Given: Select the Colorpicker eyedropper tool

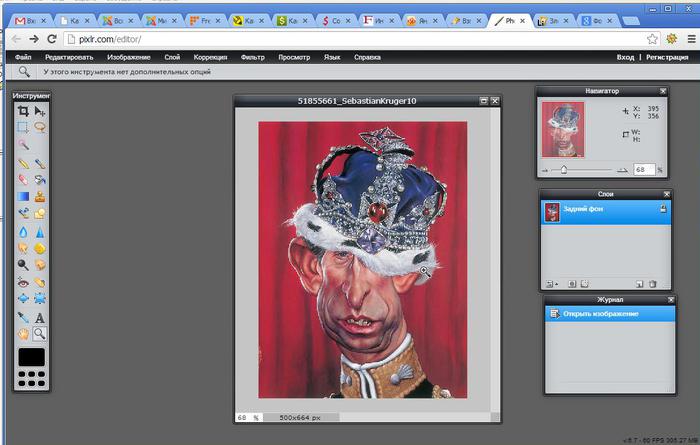Looking at the screenshot, I should [x=23, y=317].
